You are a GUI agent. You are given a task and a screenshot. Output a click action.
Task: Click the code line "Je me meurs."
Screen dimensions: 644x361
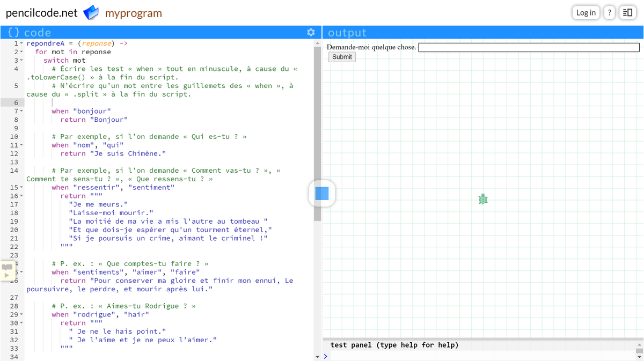click(x=98, y=204)
